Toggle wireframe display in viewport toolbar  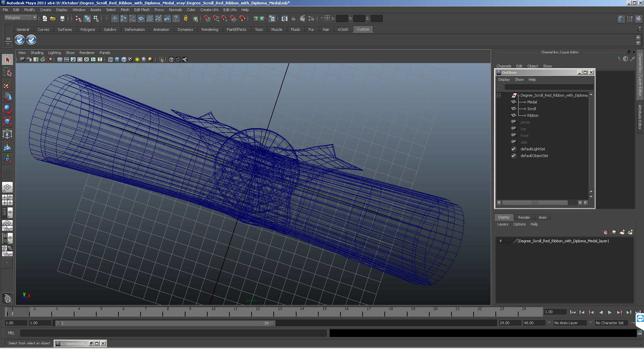110,59
